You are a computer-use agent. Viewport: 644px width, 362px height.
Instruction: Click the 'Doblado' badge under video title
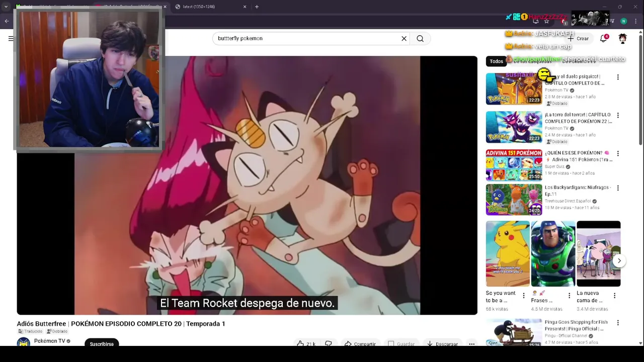pyautogui.click(x=57, y=331)
